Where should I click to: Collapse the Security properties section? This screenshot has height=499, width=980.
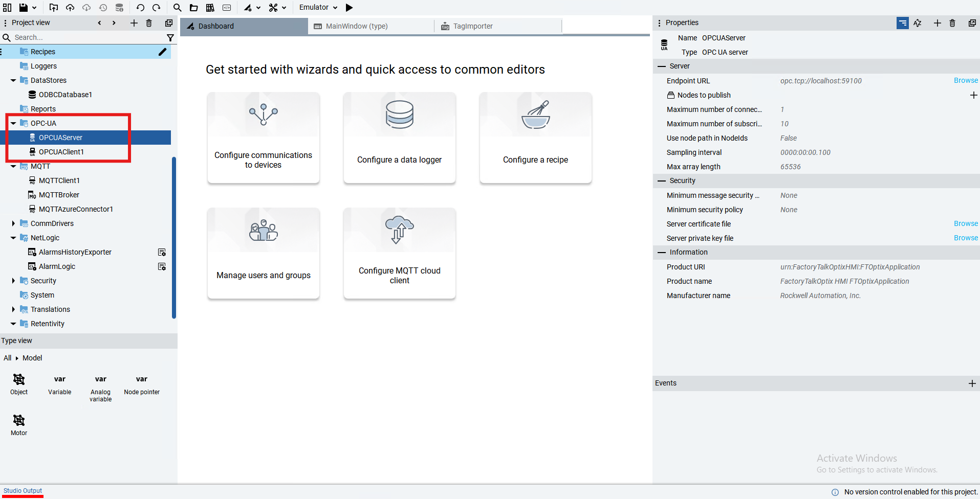coord(662,181)
